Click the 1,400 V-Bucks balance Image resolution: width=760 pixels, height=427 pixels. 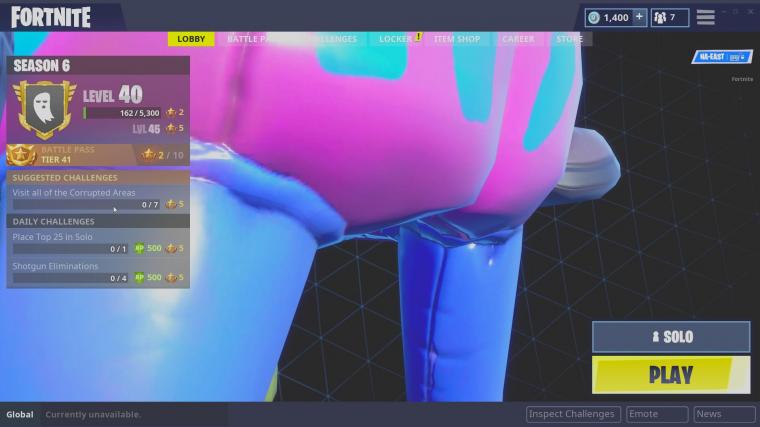coord(616,18)
